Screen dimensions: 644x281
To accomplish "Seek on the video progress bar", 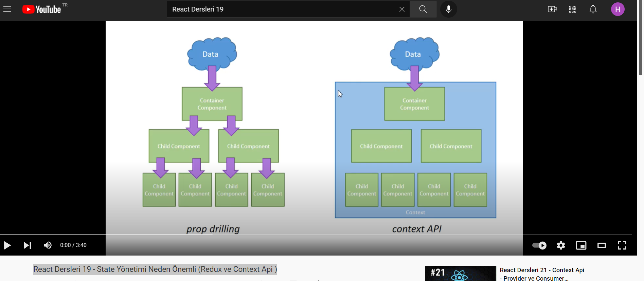I will click(x=316, y=235).
